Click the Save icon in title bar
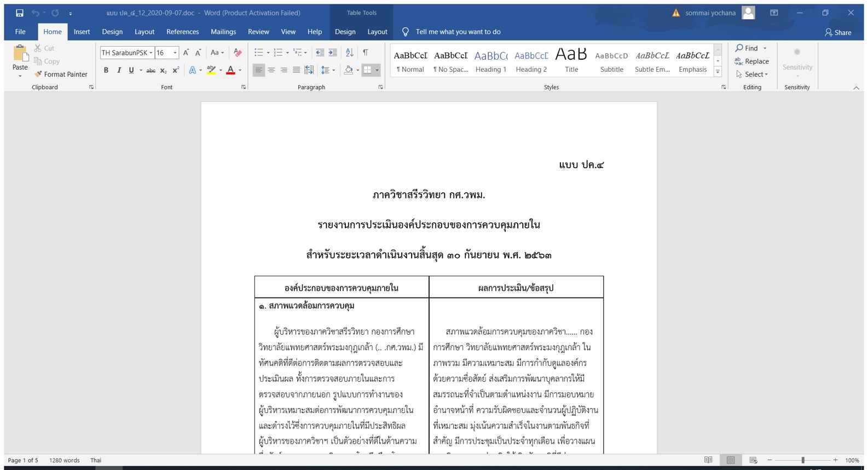 point(20,13)
